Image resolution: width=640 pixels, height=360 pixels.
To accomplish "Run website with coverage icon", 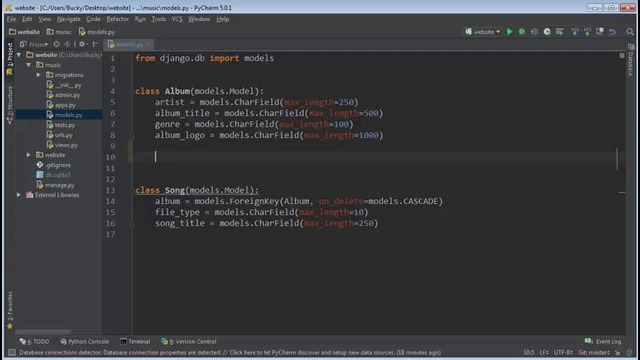I will coord(534,31).
